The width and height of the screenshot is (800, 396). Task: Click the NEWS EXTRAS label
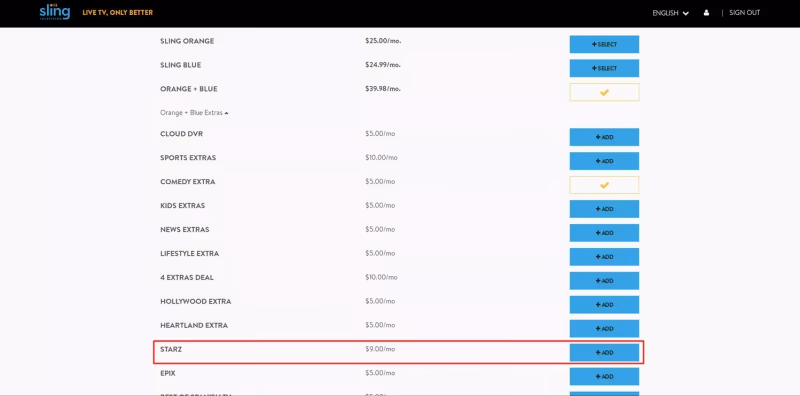pos(184,230)
